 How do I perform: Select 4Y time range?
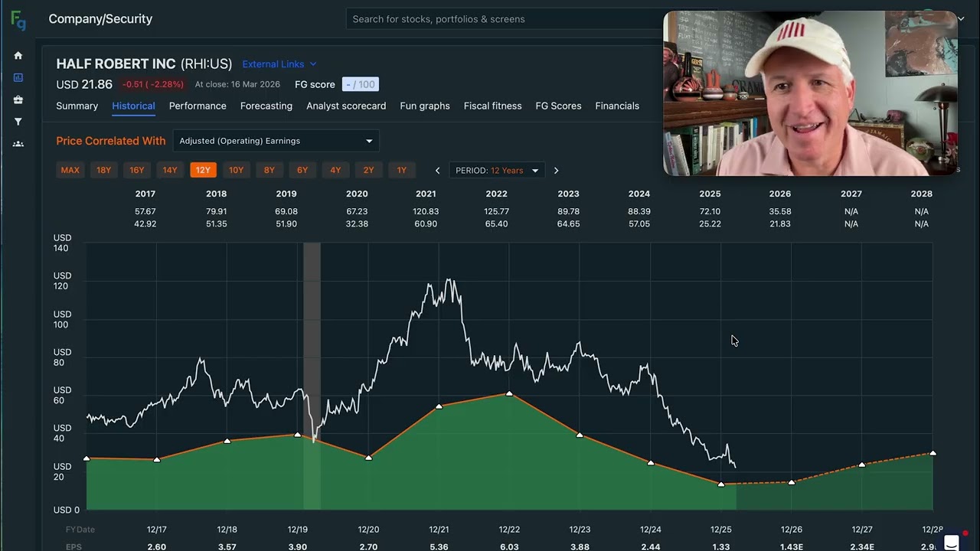(335, 170)
